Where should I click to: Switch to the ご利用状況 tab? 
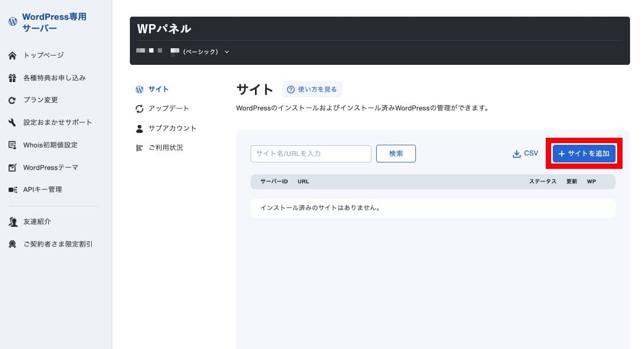coord(166,147)
